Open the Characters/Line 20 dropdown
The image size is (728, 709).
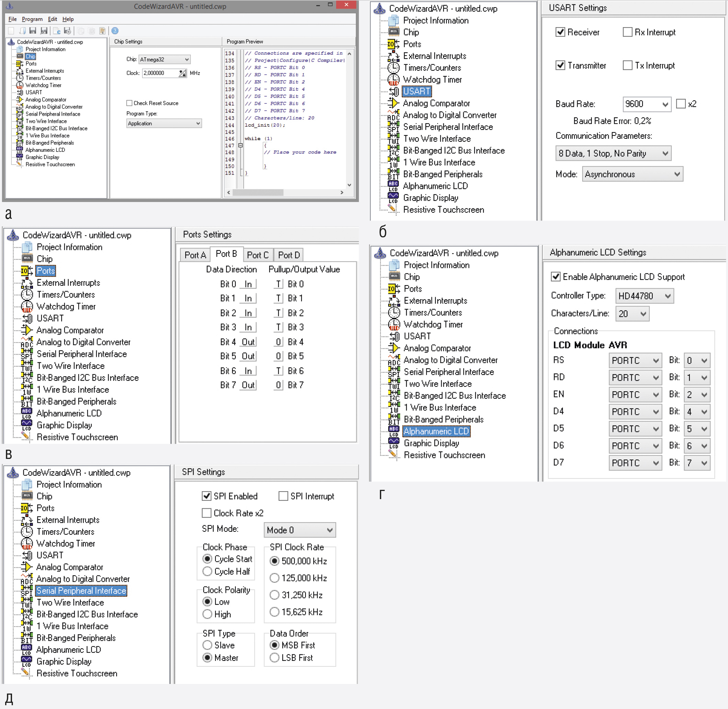point(632,314)
